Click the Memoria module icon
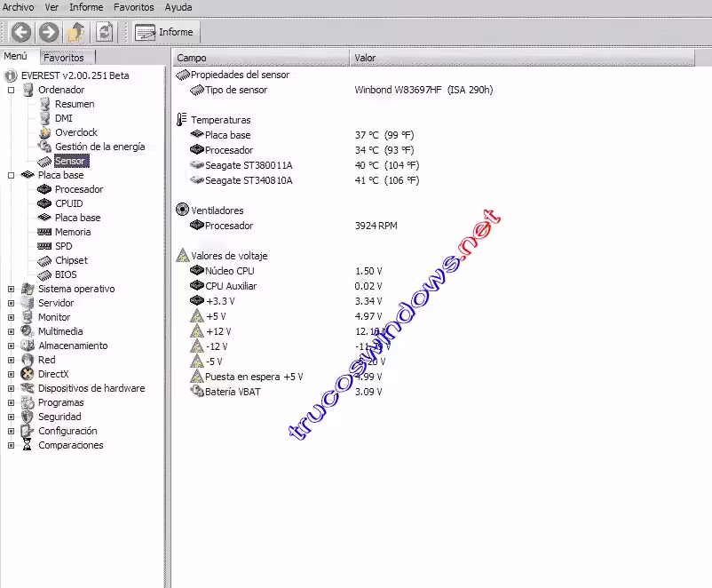The image size is (712, 588). point(44,232)
